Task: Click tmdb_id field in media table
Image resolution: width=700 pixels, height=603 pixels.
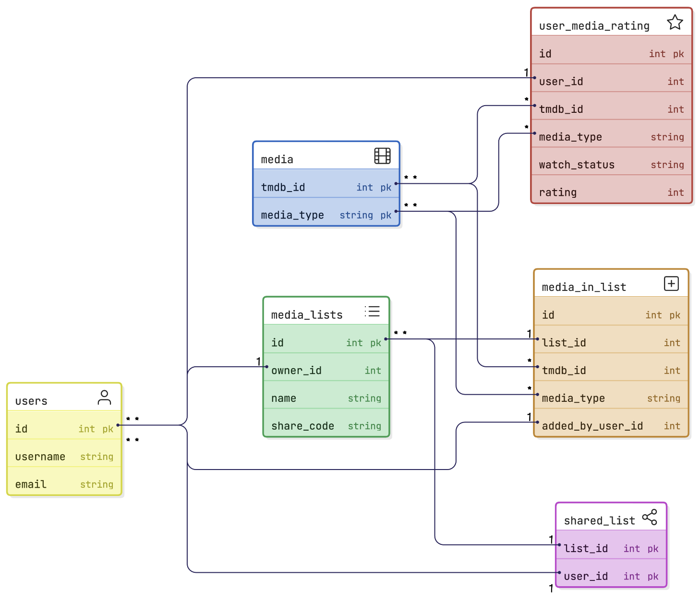Action: tap(326, 183)
